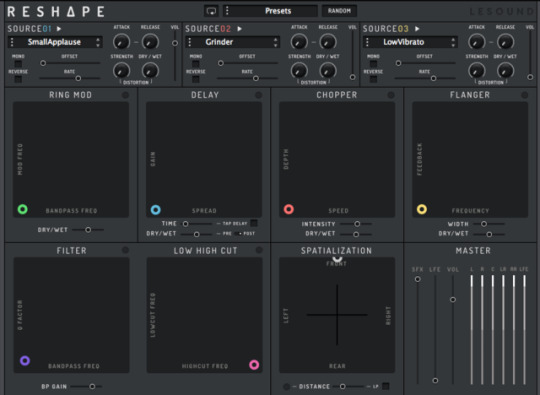Click Source 01 Release knob
Viewport: 540px width, 395px height.
[150, 42]
